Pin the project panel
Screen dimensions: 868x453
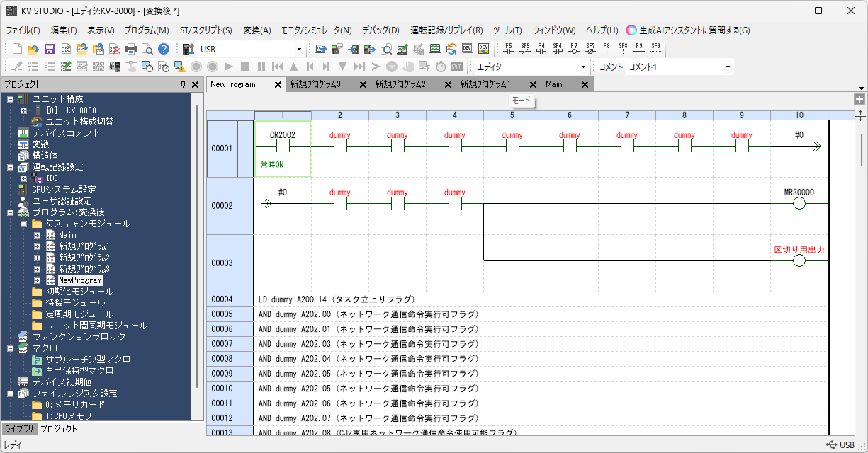coord(184,84)
